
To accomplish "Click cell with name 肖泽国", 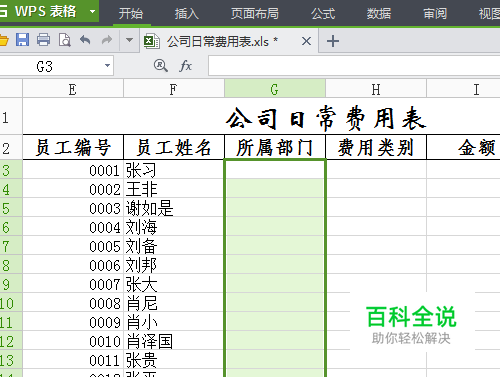I will click(x=174, y=341).
